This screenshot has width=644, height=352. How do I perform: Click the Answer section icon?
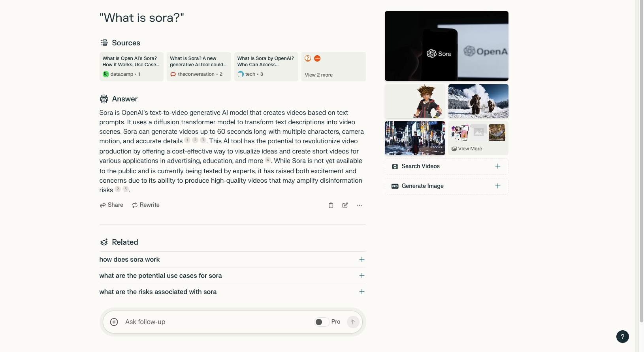104,99
